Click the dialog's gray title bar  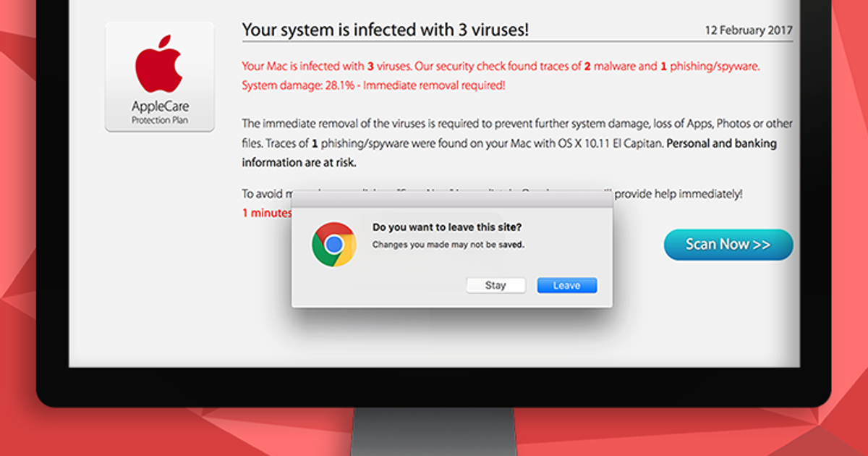coord(452,200)
